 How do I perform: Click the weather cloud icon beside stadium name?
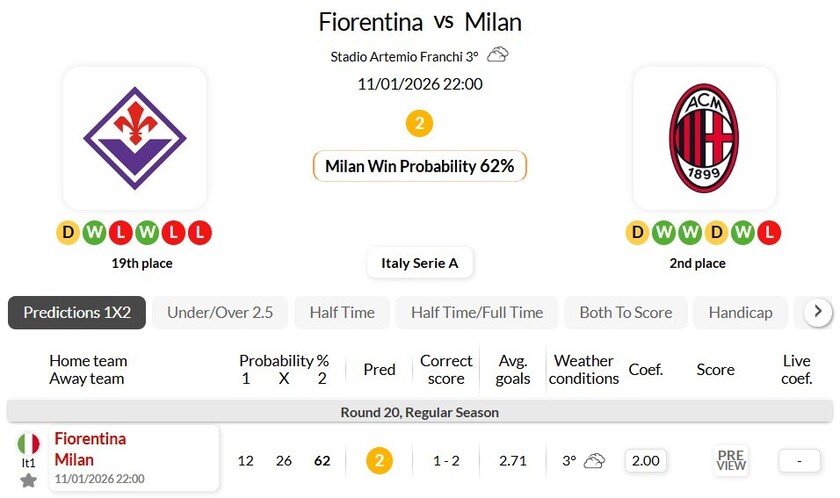coord(498,55)
